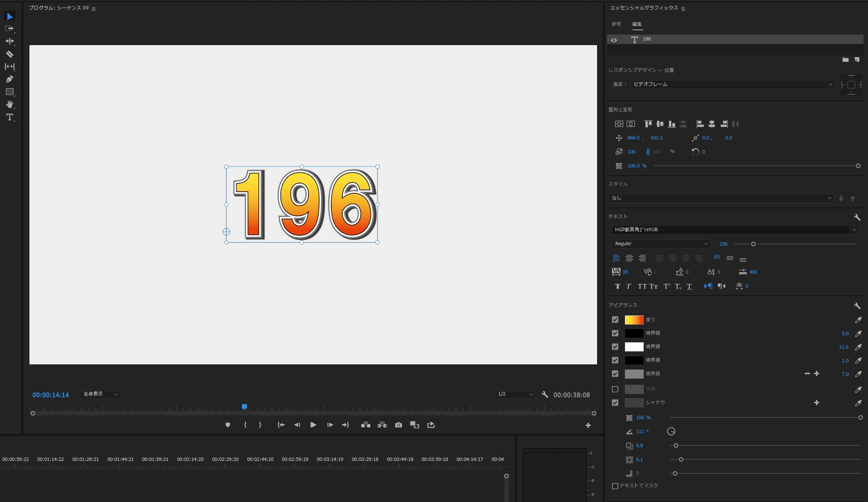Enable the 背景 background checkbox
This screenshot has width=868, height=502.
point(615,389)
